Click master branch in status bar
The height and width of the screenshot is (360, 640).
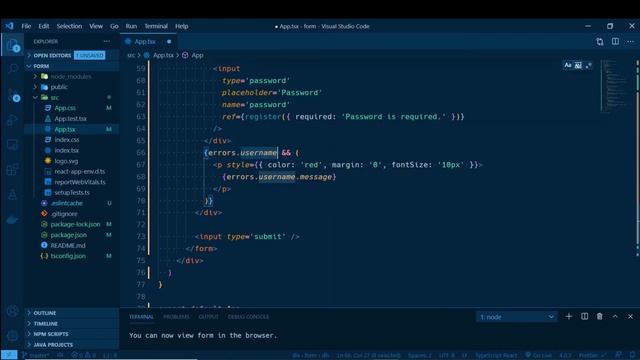pyautogui.click(x=36, y=355)
